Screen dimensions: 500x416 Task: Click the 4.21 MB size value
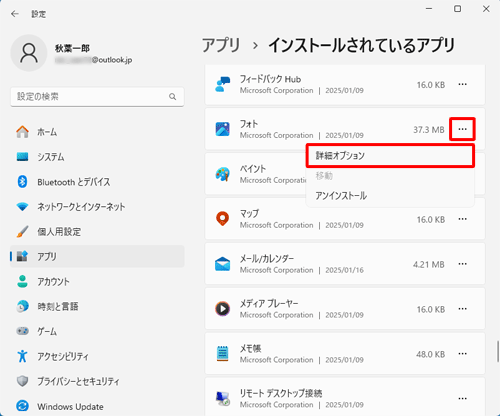[x=429, y=265]
